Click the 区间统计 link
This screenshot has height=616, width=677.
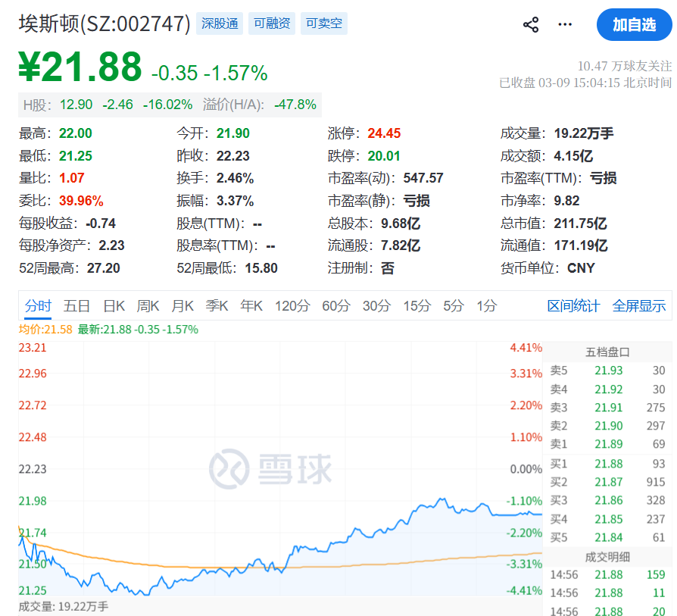[573, 306]
